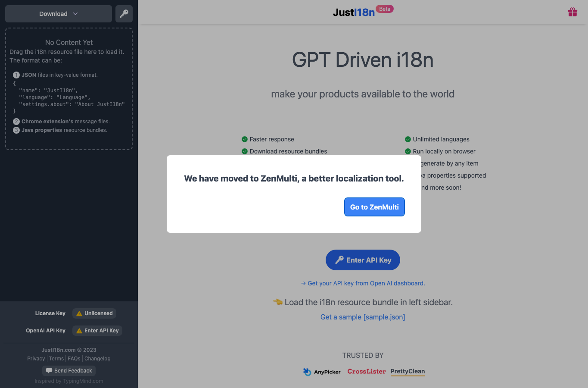Open the Terms footer link

coord(56,359)
